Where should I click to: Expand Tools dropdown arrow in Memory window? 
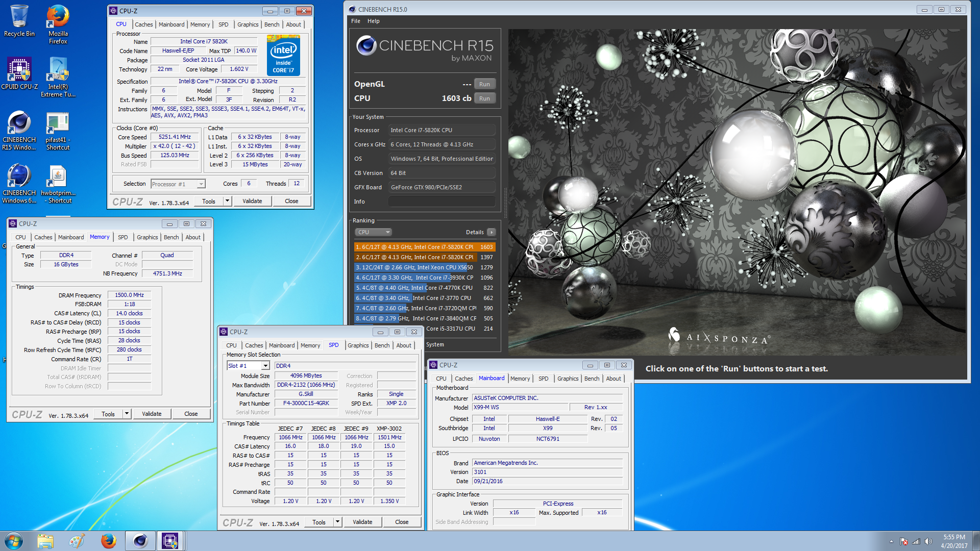coord(127,414)
